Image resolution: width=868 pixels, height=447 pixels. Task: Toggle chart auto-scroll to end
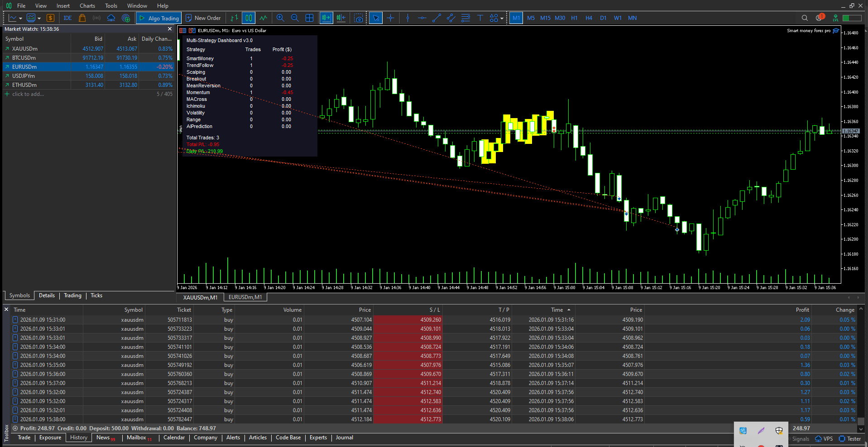pos(326,18)
